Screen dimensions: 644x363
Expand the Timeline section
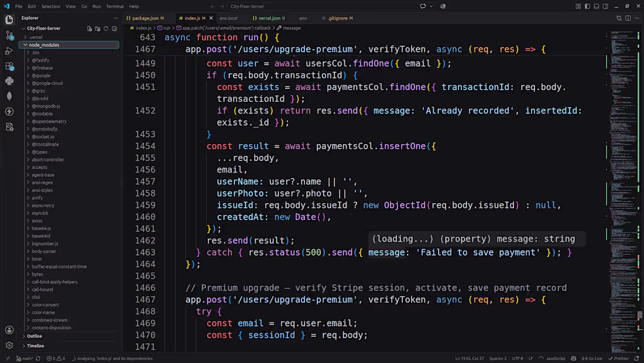point(35,346)
